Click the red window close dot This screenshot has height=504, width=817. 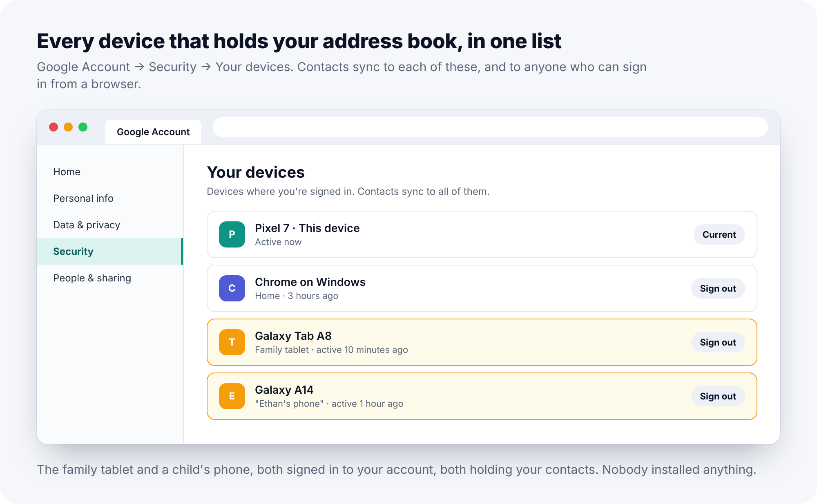pos(54,127)
